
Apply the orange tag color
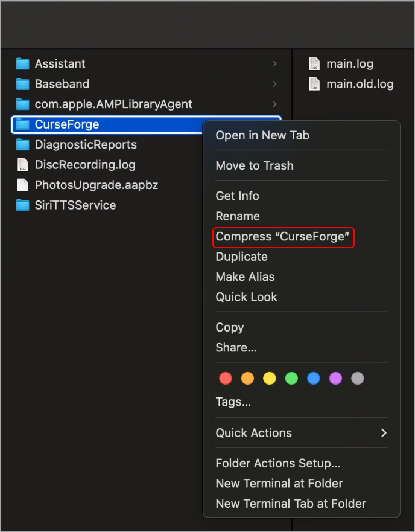point(247,378)
